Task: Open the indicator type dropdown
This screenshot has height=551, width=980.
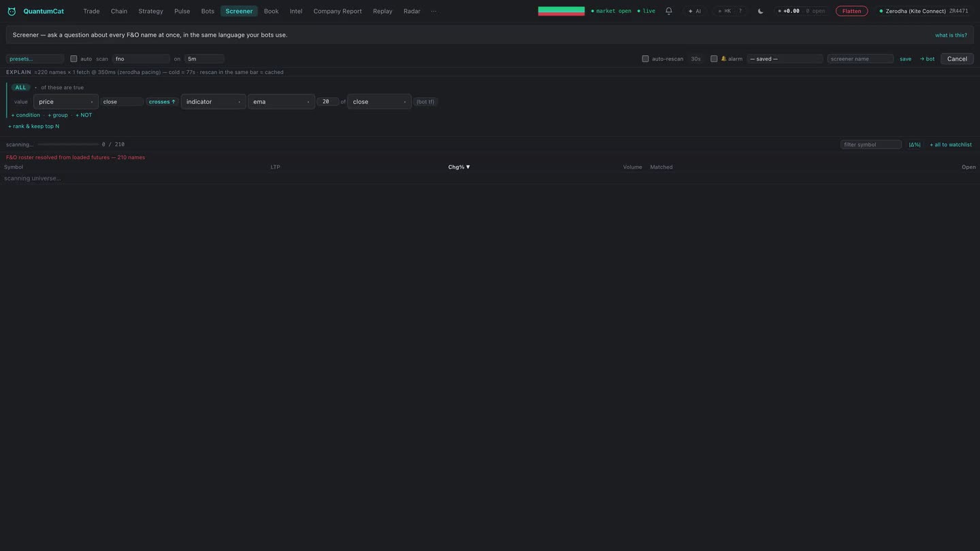Action: coord(214,101)
